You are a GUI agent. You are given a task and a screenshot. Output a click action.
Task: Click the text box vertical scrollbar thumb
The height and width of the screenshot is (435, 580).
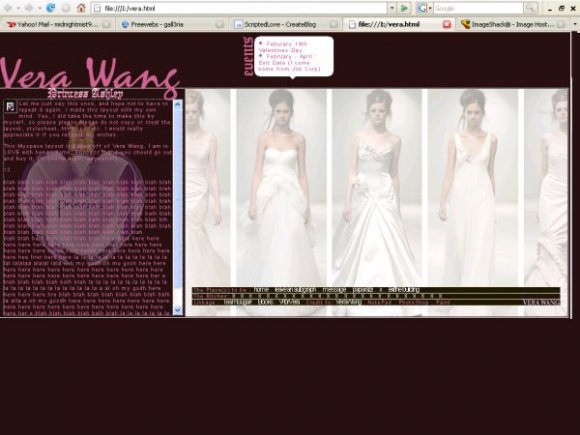[178, 199]
